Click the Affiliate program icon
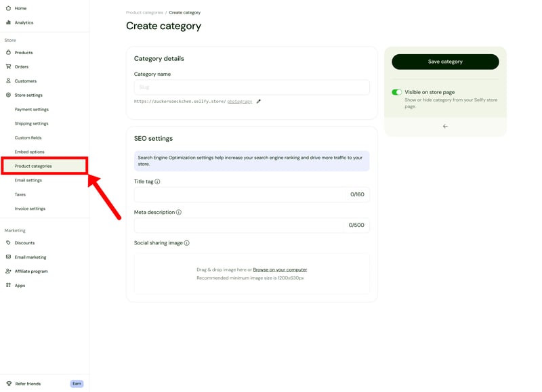Screen dimensions: 542x392 pos(8,271)
